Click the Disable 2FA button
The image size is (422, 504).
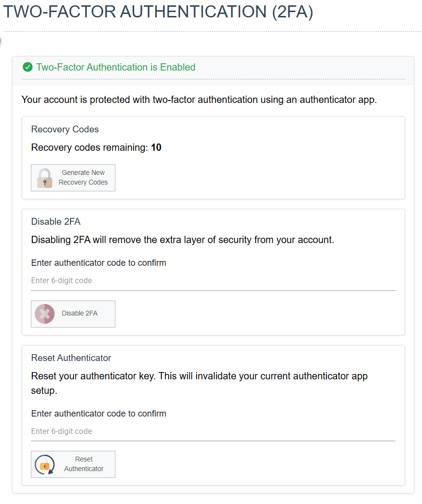click(x=73, y=314)
